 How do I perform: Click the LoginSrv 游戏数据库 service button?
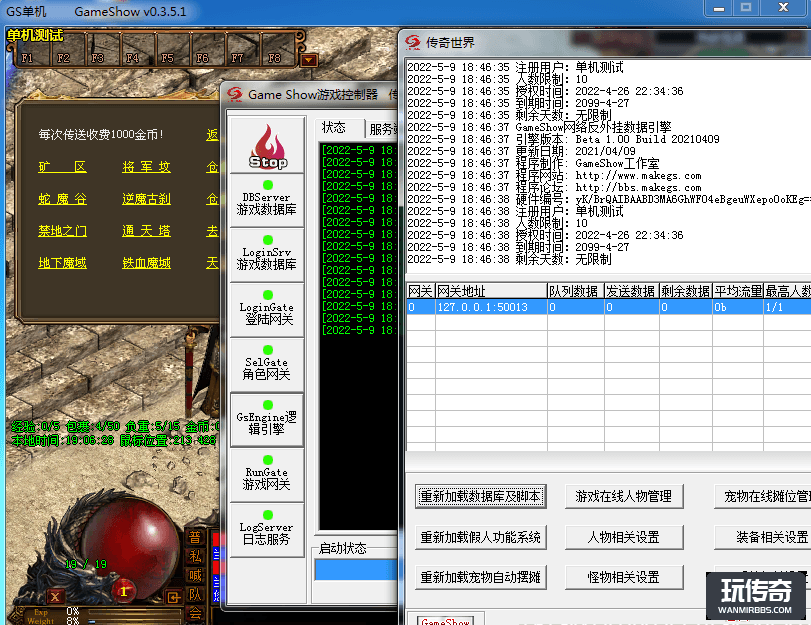(x=267, y=255)
